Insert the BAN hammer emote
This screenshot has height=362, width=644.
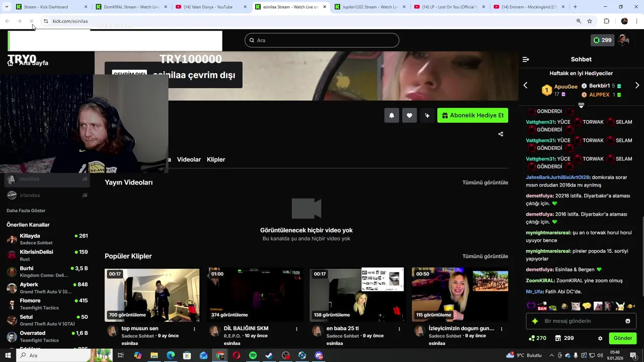point(542,306)
